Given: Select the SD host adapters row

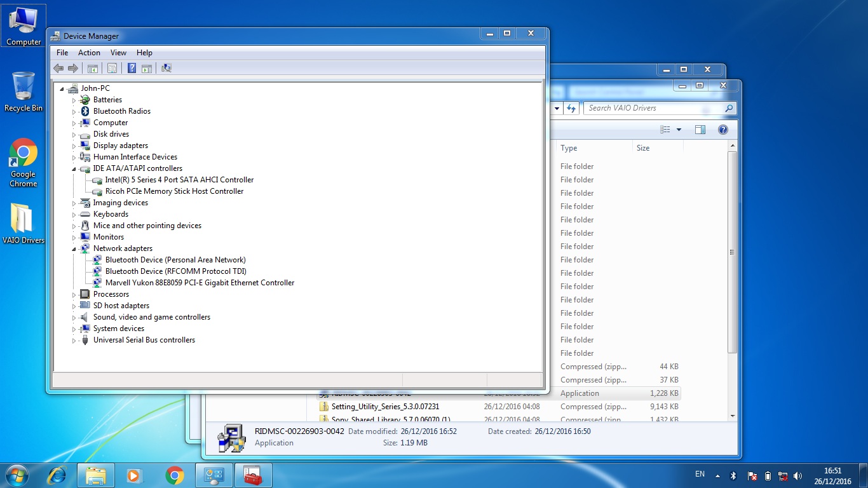Looking at the screenshot, I should [121, 306].
